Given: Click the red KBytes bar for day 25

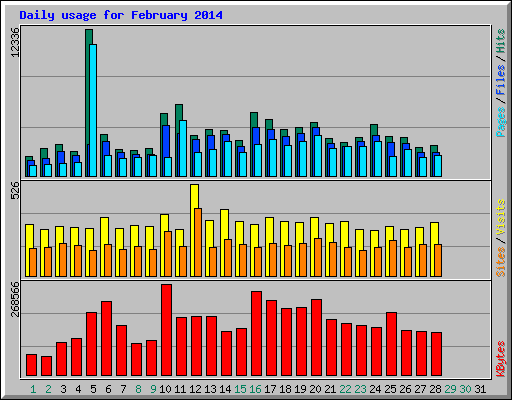Looking at the screenshot, I should click(x=391, y=344).
